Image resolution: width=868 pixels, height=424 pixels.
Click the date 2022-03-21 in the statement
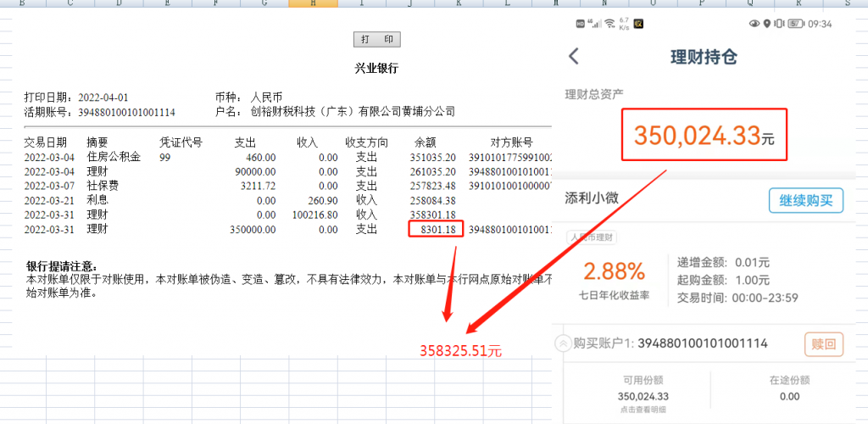(x=49, y=200)
